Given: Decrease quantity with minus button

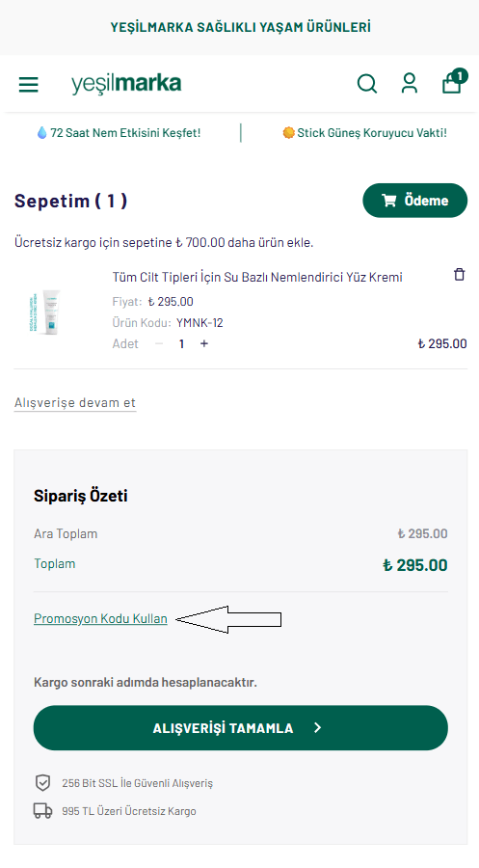Looking at the screenshot, I should pos(159,343).
